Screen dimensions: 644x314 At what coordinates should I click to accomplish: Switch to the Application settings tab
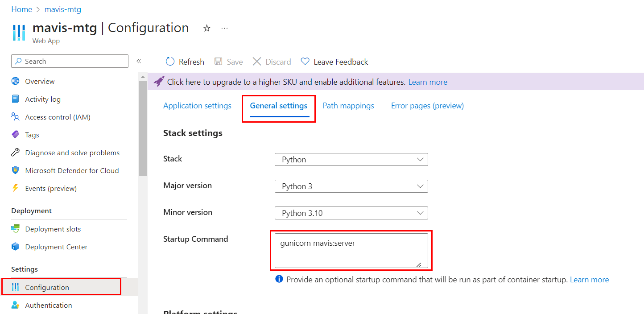tap(197, 106)
